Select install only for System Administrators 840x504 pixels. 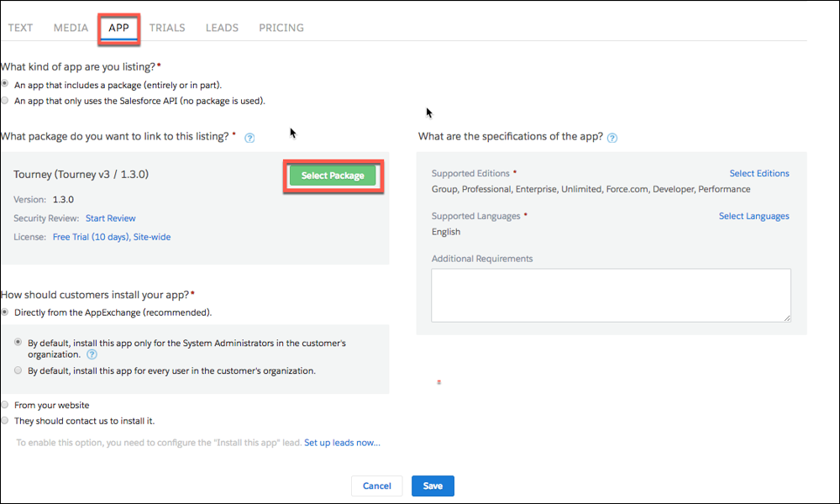[x=18, y=342]
